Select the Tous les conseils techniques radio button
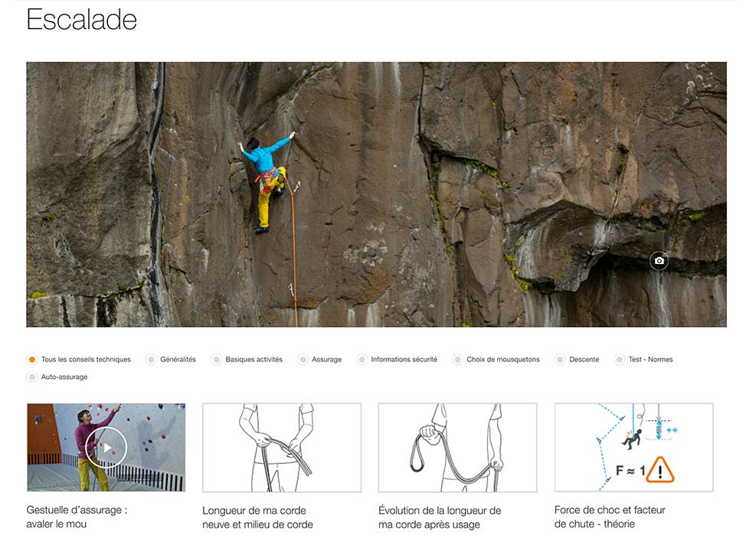Image resolution: width=756 pixels, height=542 pixels. [32, 359]
